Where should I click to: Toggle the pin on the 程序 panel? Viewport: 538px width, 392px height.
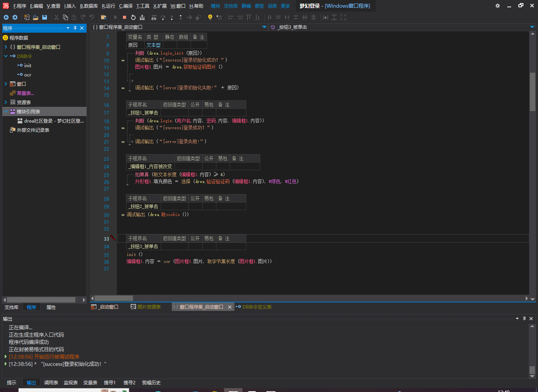pos(75,28)
